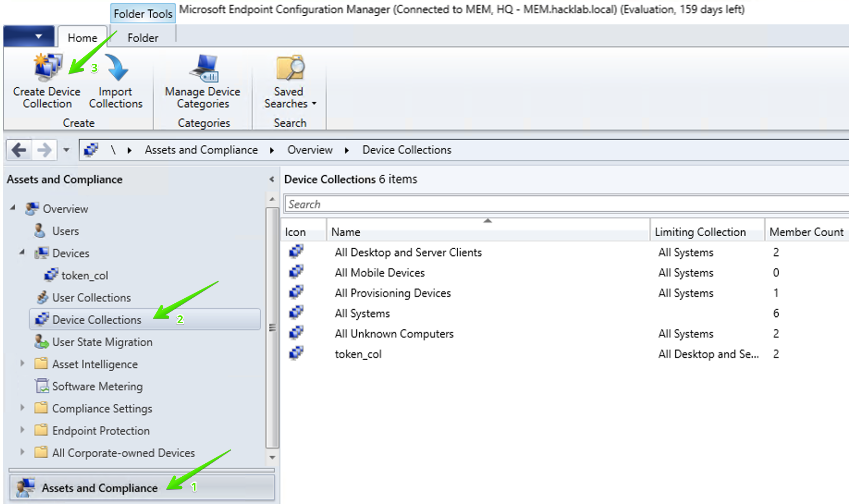The width and height of the screenshot is (849, 504).
Task: Collapse the Assets and Compliance pane
Action: 272,179
